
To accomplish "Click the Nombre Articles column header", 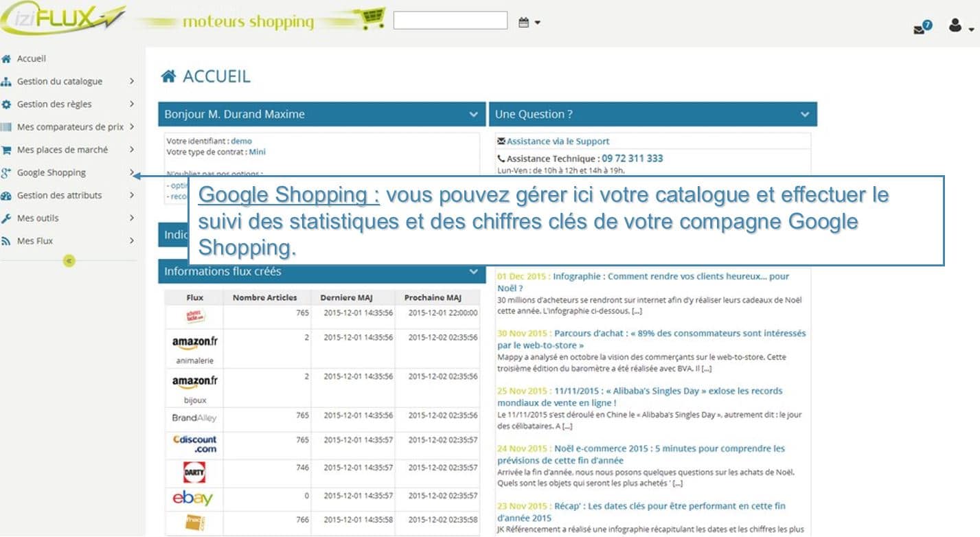I will click(x=265, y=297).
